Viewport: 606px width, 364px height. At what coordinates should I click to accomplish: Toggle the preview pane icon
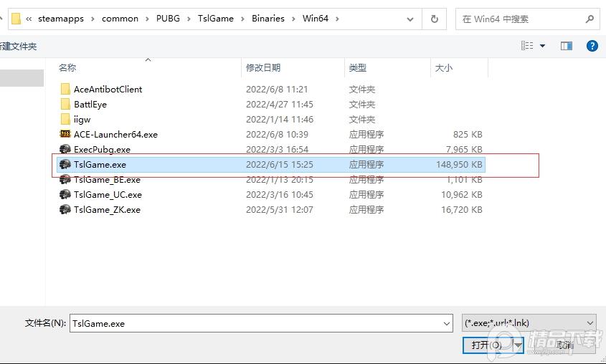pos(567,46)
